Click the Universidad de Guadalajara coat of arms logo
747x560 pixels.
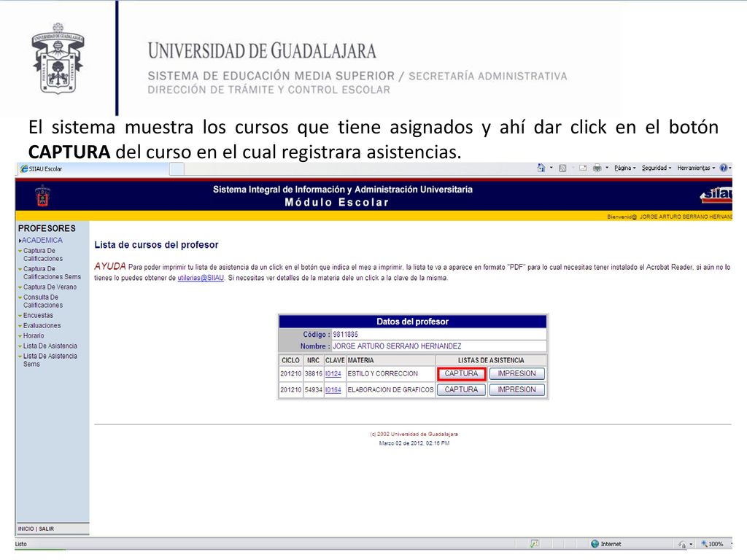(x=58, y=58)
